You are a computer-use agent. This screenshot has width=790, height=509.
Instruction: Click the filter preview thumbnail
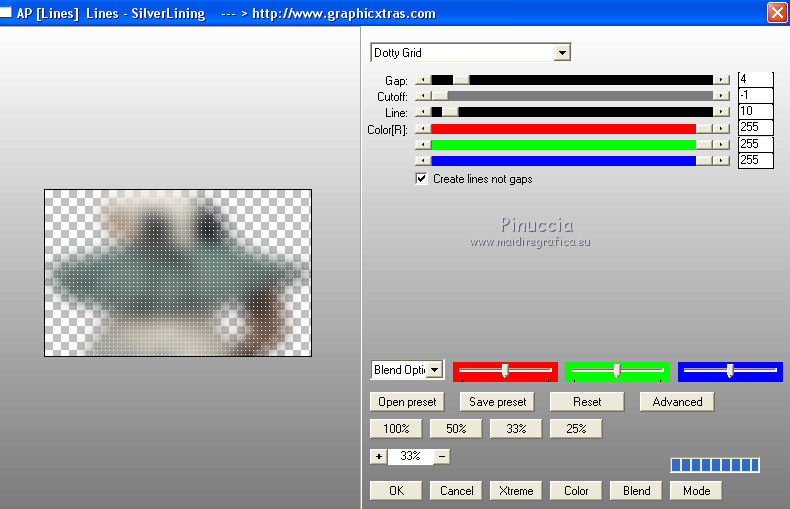tap(178, 273)
